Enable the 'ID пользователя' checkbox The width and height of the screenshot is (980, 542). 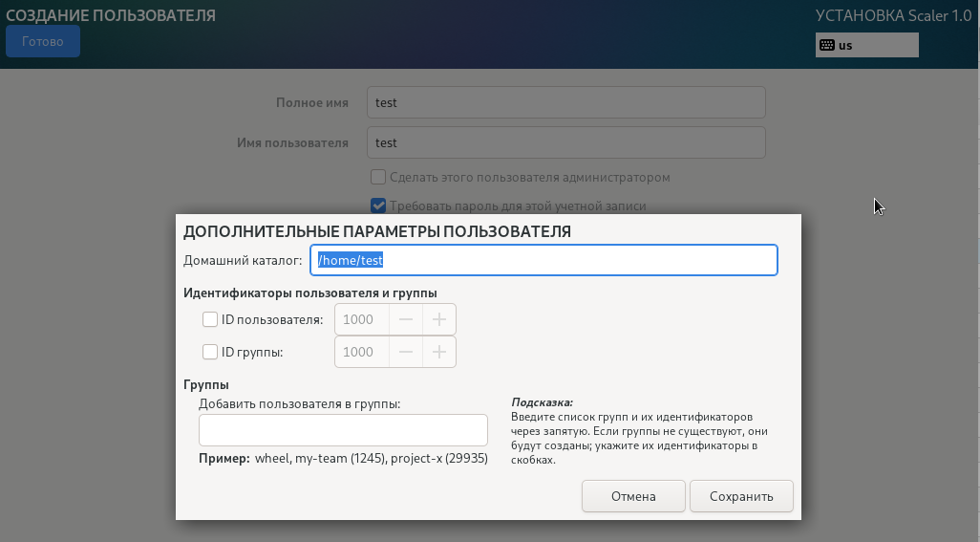(x=210, y=319)
